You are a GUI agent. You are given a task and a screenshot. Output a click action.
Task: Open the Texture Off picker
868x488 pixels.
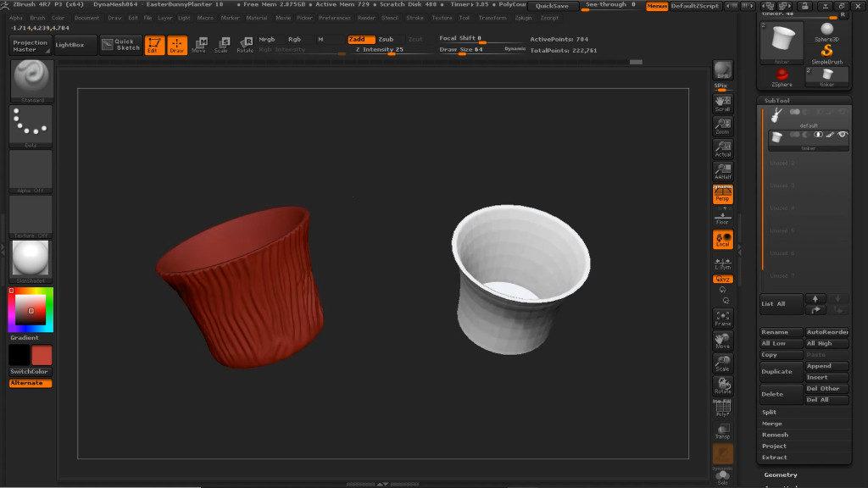pyautogui.click(x=31, y=217)
